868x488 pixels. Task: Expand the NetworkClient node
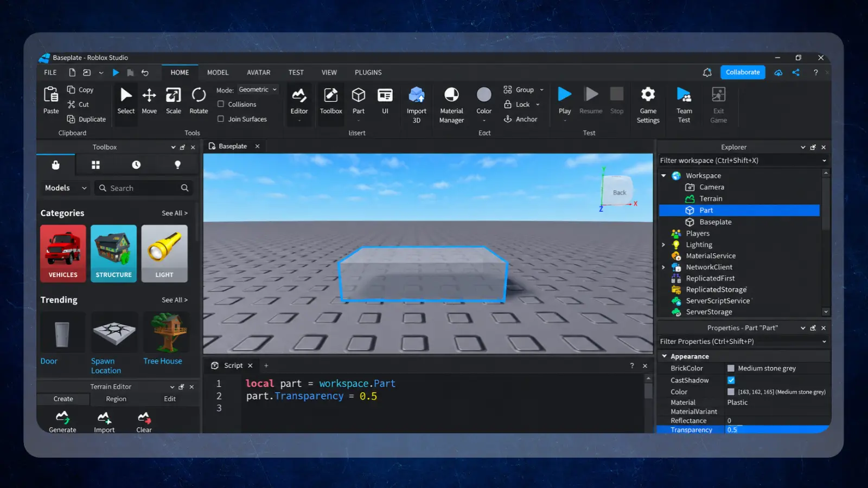pos(663,267)
